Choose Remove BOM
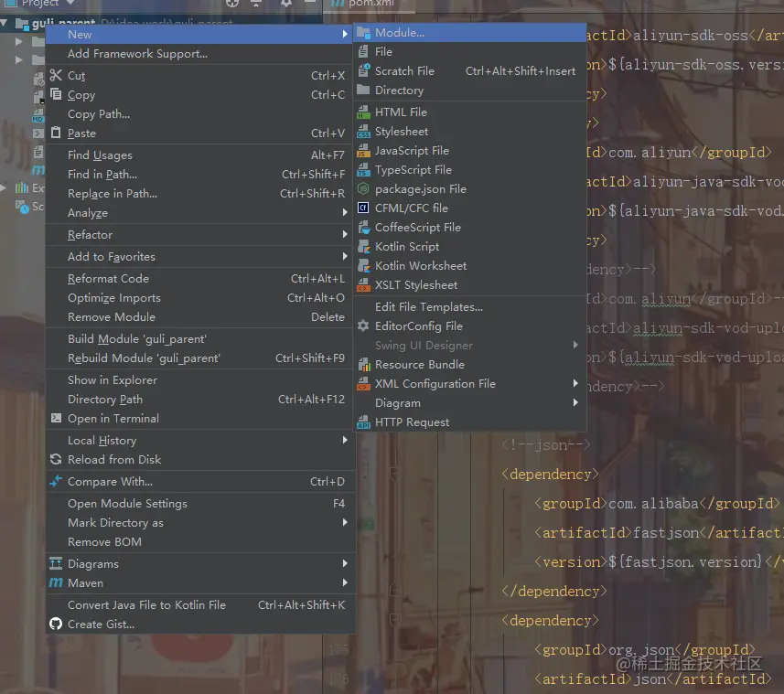784x694 pixels. (x=200, y=542)
